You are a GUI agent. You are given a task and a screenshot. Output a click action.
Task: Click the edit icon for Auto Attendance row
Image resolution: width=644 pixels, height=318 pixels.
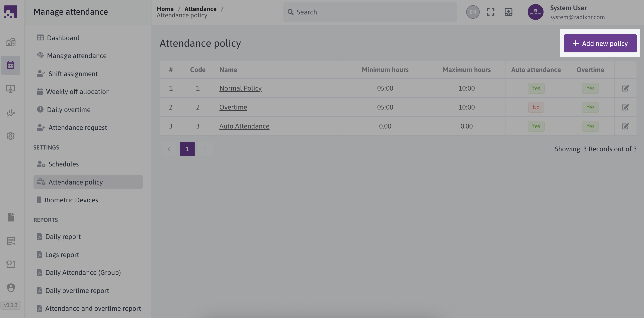625,126
